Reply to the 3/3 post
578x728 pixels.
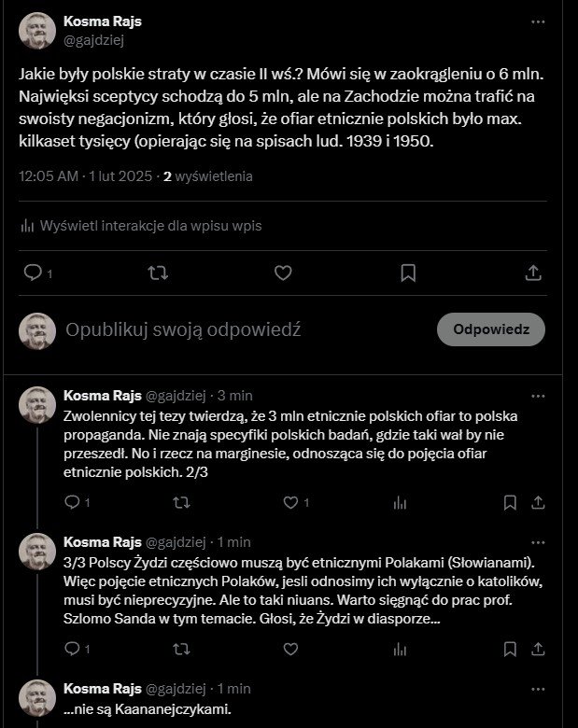tap(72, 649)
